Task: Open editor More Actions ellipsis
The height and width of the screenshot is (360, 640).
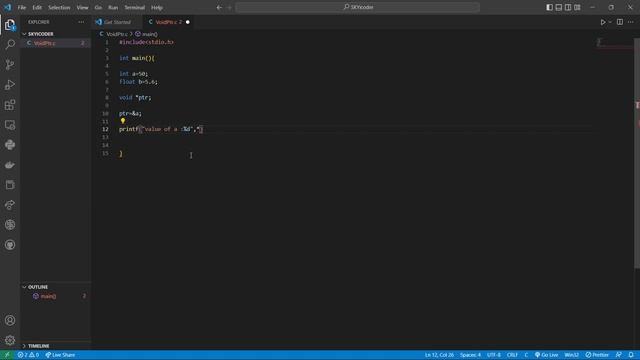Action: (631, 22)
